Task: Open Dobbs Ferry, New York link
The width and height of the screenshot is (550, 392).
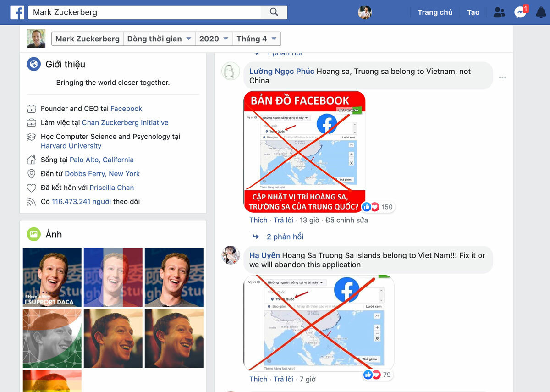Action: (x=102, y=174)
